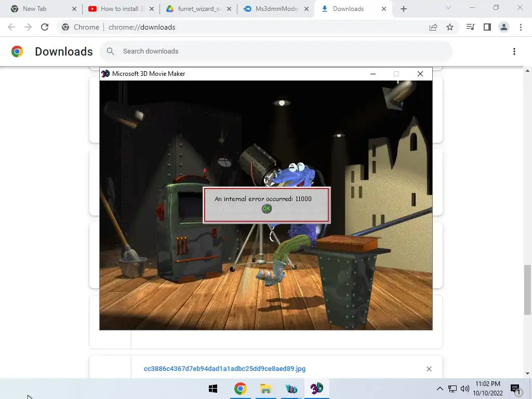Open the tab search chevron dropdown

pos(448,7)
